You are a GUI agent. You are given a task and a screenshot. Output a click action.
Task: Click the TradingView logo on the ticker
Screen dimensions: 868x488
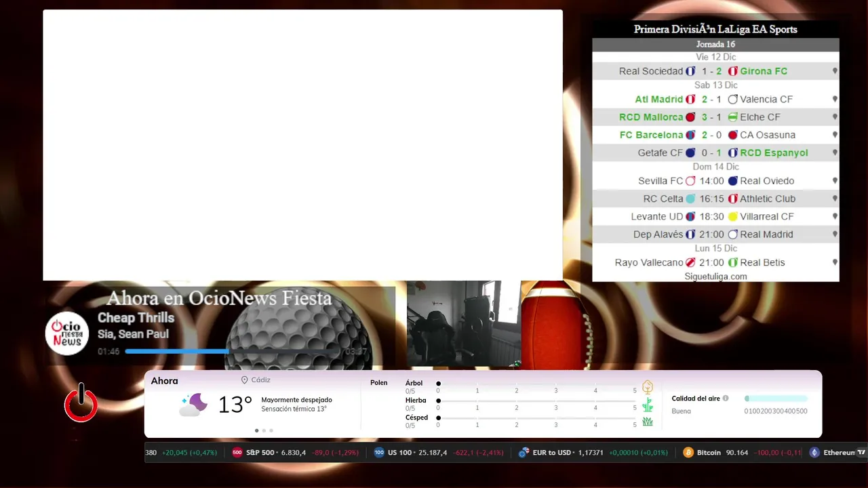(861, 453)
